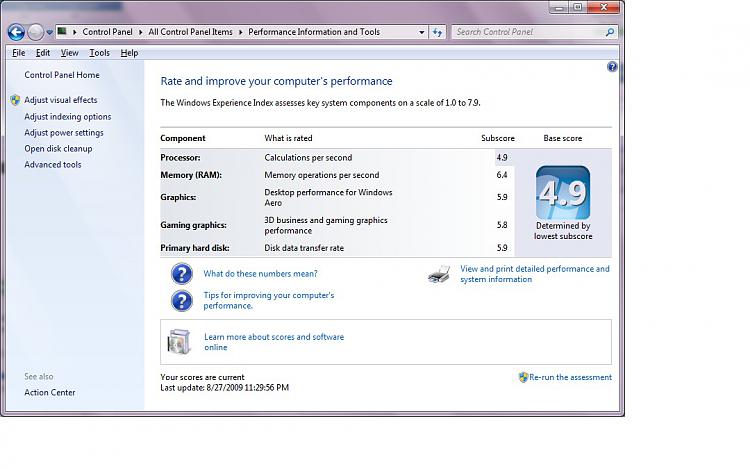
Task: Select the Processor row label
Action: 180,157
